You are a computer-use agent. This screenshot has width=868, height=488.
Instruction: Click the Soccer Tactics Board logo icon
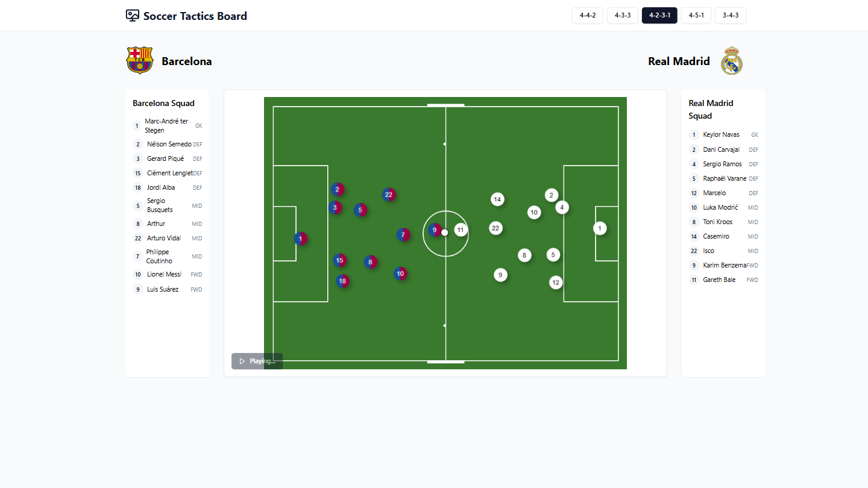[131, 15]
